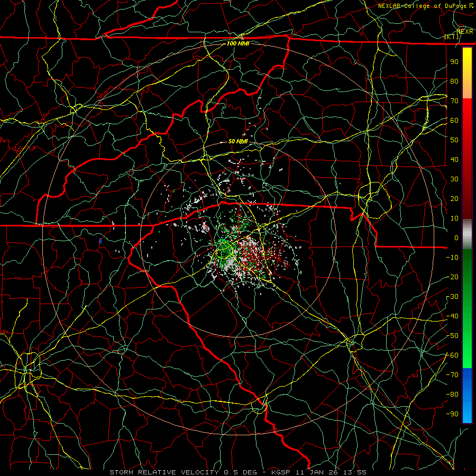
Task: Click the -10 scale label
Action: pyautogui.click(x=452, y=258)
